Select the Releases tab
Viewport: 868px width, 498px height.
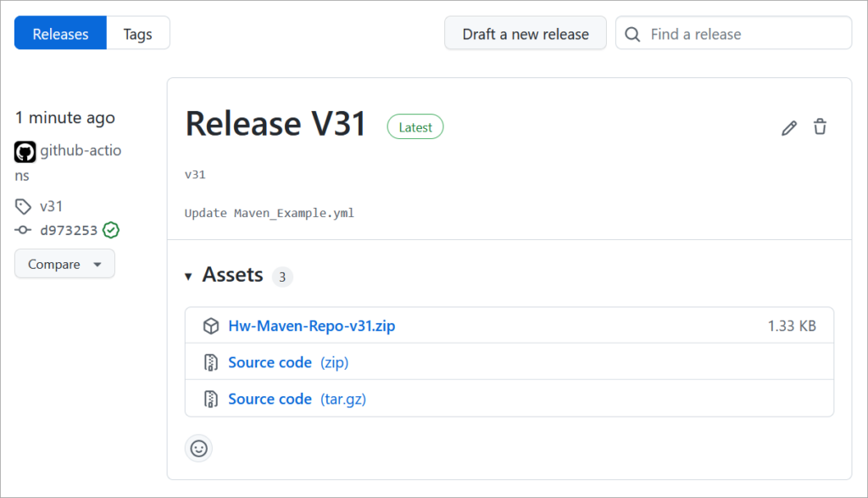tap(59, 33)
